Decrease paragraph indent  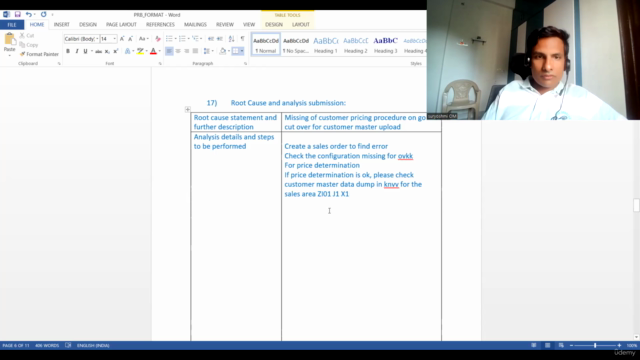211,39
